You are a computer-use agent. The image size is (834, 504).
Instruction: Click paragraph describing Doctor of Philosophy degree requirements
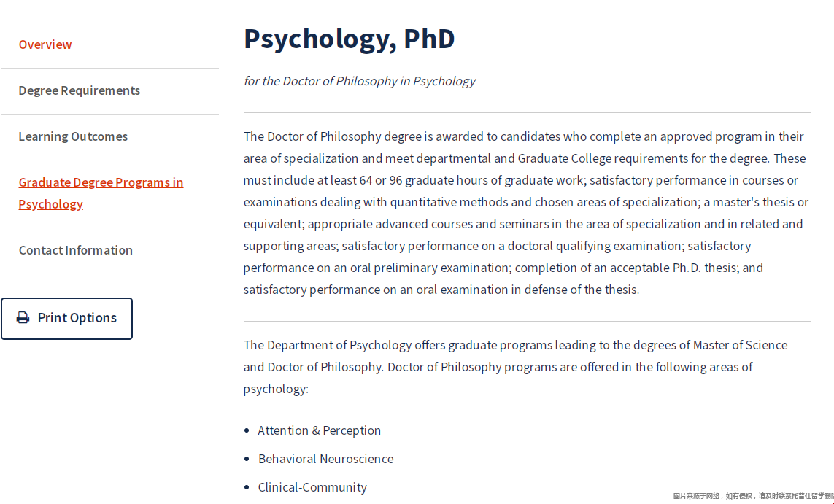point(526,213)
